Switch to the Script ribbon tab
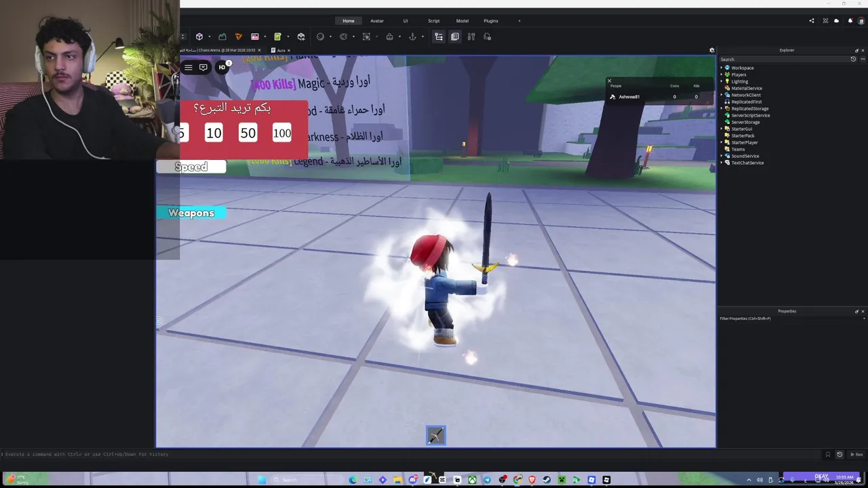This screenshot has height=488, width=868. tap(434, 21)
